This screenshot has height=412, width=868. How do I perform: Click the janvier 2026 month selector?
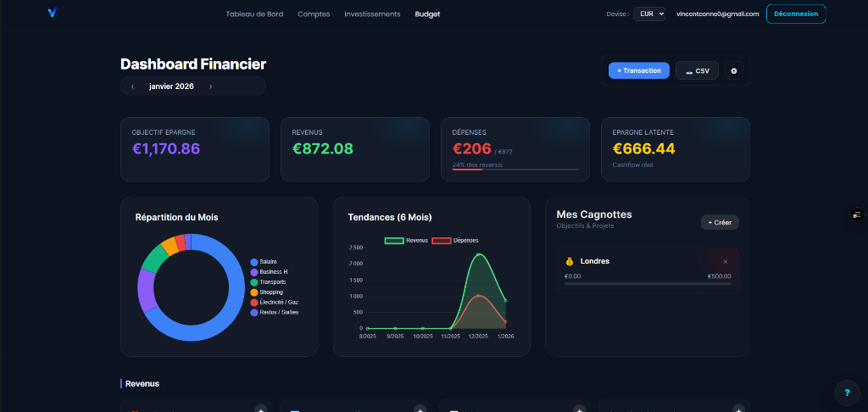[171, 86]
